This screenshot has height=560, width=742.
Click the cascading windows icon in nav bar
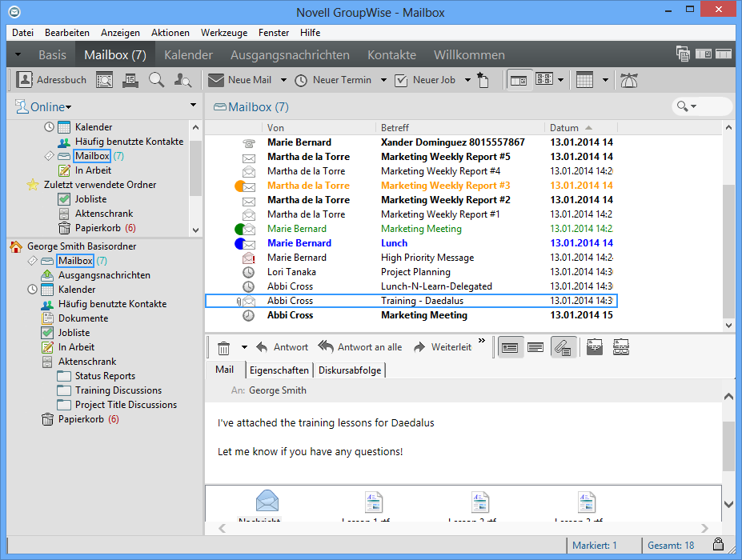[x=683, y=54]
